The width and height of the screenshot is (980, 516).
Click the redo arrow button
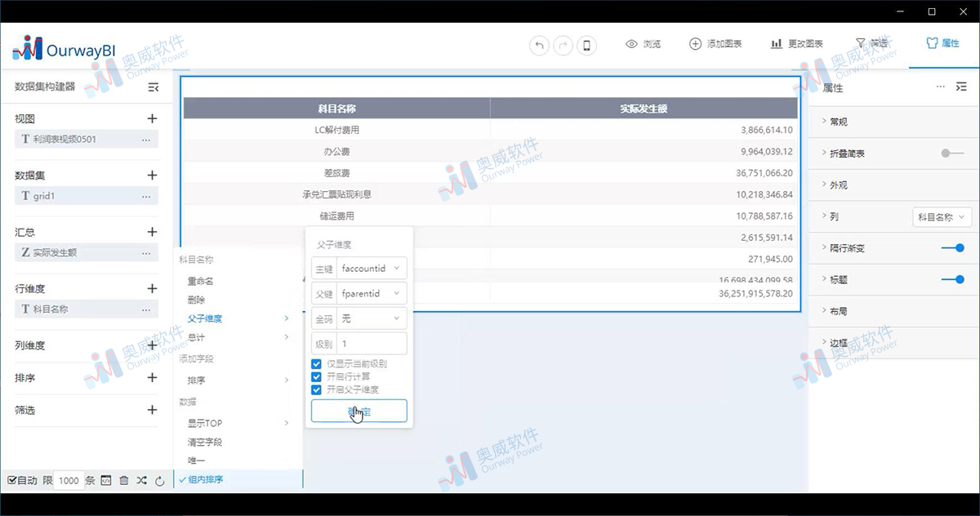(x=563, y=46)
